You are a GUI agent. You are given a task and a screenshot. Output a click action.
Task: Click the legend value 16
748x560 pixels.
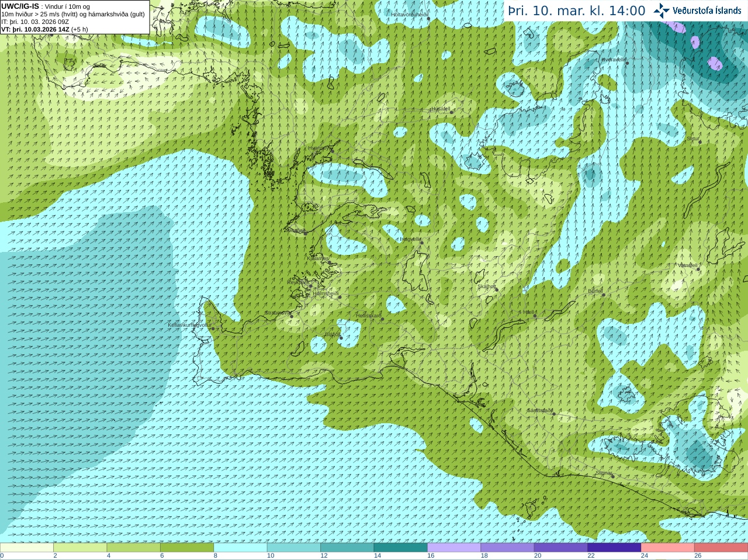431,556
